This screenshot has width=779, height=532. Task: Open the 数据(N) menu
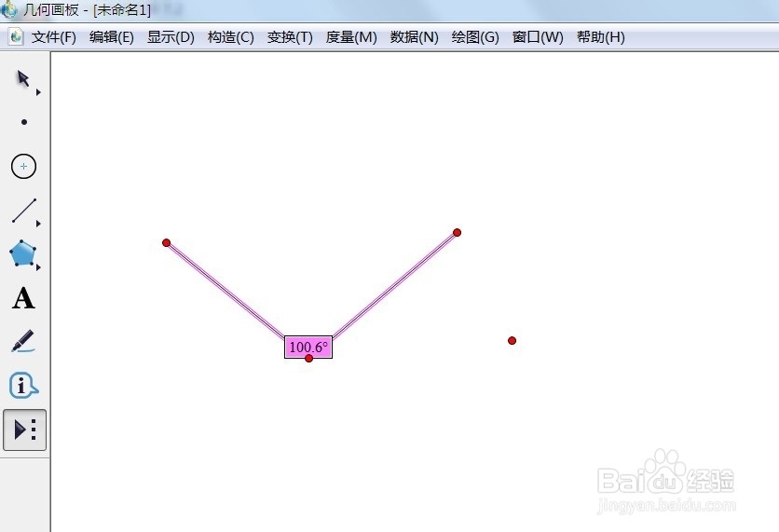[414, 37]
